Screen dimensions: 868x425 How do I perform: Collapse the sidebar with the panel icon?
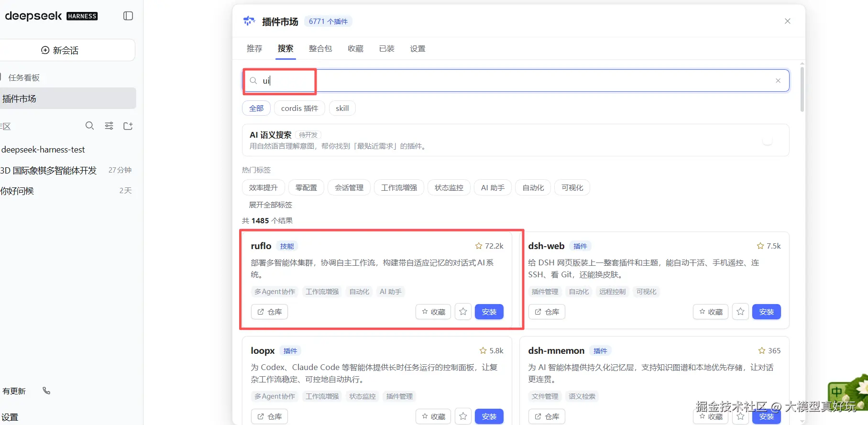click(128, 16)
